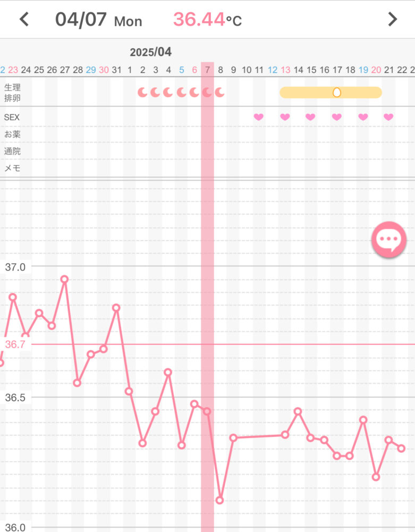The image size is (415, 532).
Task: Select the yellow fertile window bar
Action: pos(331,92)
